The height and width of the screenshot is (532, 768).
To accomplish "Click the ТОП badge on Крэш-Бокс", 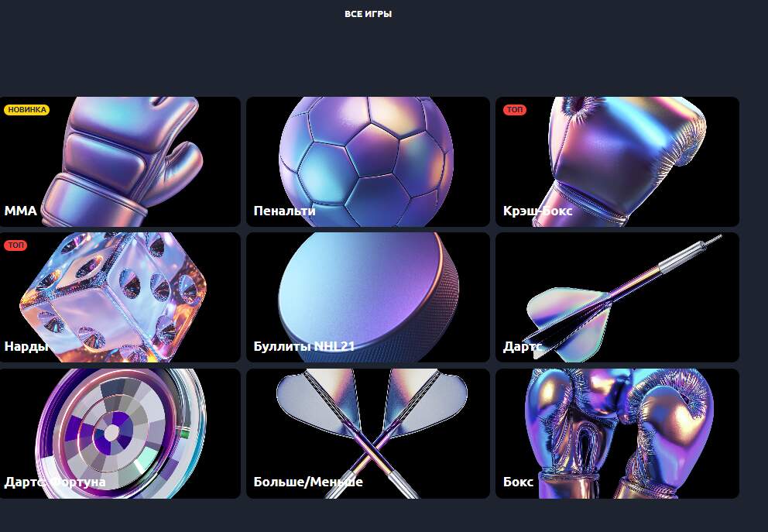I will [515, 110].
